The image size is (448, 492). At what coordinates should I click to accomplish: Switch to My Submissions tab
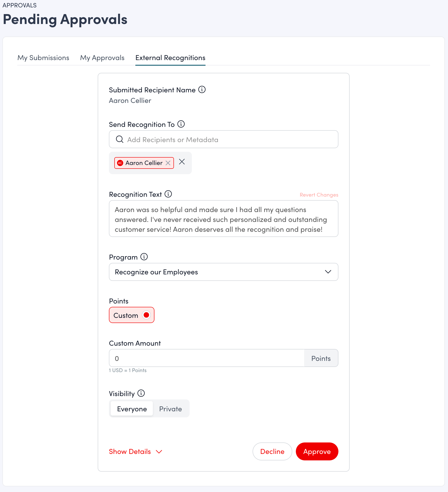click(x=43, y=58)
